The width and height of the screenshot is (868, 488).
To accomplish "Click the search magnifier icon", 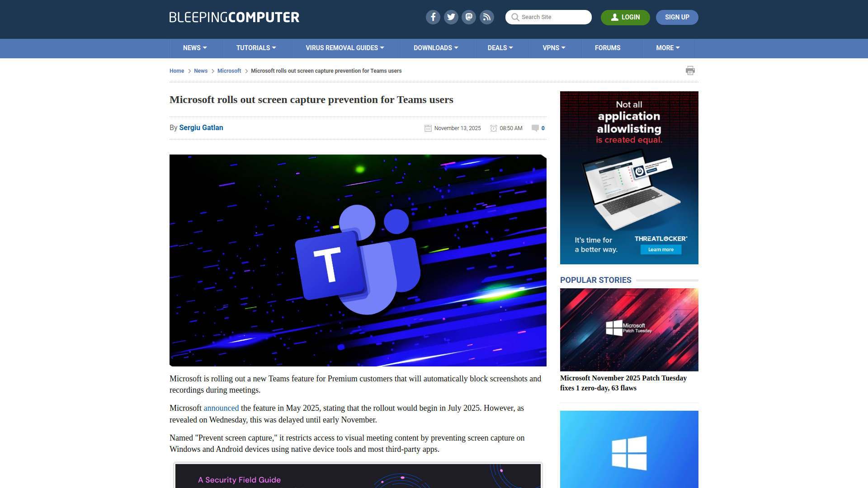I will pyautogui.click(x=515, y=17).
